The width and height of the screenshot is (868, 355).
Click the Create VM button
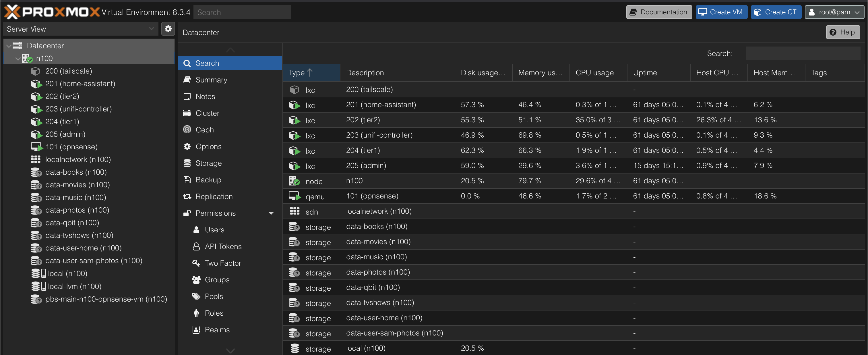coord(721,12)
